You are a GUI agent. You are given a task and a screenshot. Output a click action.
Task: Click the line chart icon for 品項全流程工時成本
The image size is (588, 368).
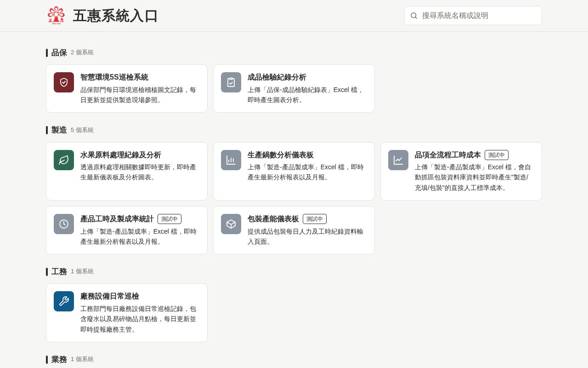(398, 160)
